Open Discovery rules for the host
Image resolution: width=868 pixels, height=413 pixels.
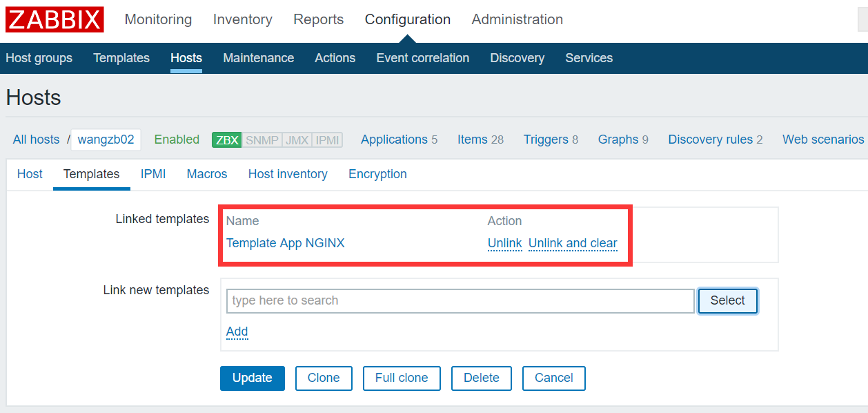(x=710, y=140)
